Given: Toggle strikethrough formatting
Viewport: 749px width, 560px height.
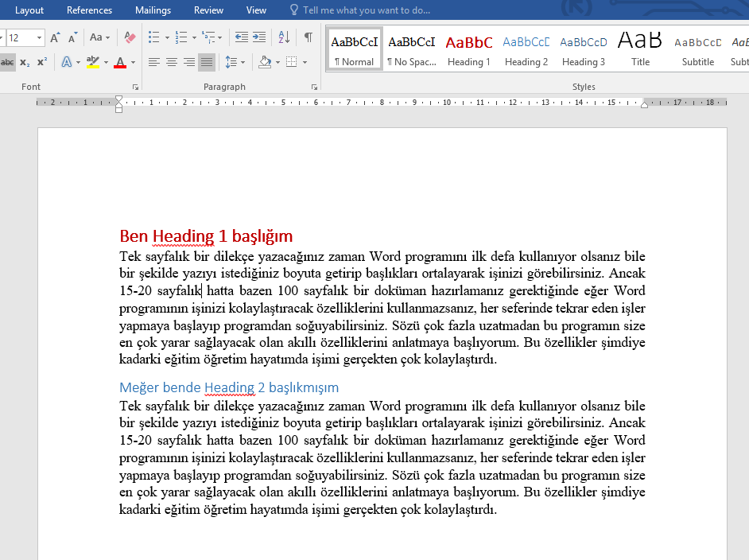Looking at the screenshot, I should (x=7, y=62).
